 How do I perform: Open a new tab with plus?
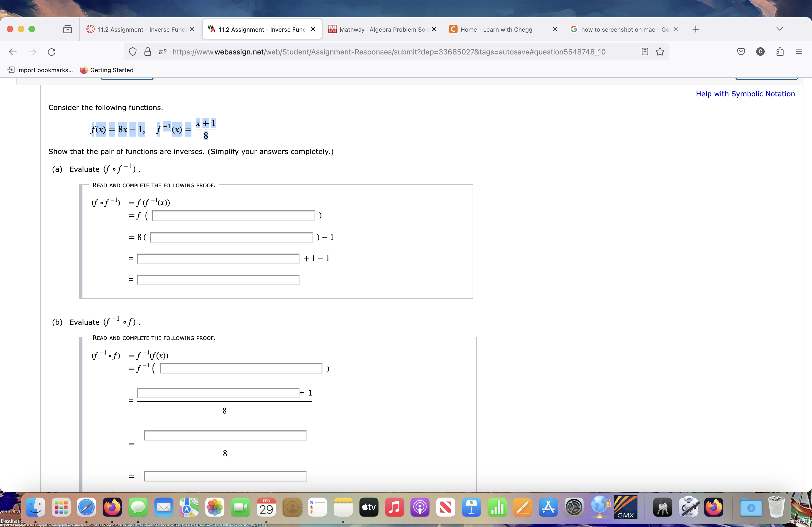(696, 29)
